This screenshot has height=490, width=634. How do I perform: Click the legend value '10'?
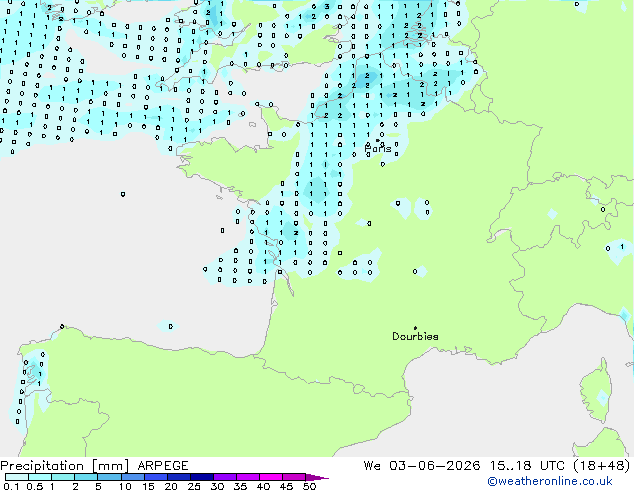(x=125, y=486)
